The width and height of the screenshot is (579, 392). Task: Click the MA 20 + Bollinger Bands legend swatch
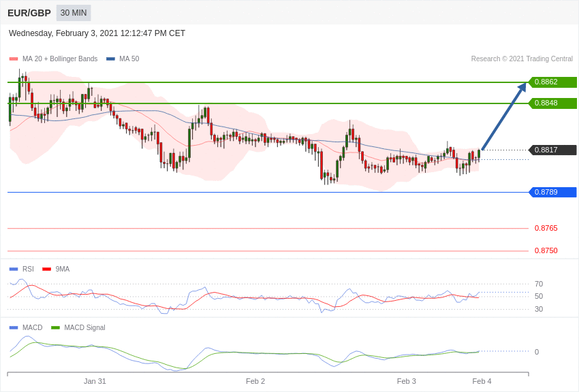coord(14,59)
